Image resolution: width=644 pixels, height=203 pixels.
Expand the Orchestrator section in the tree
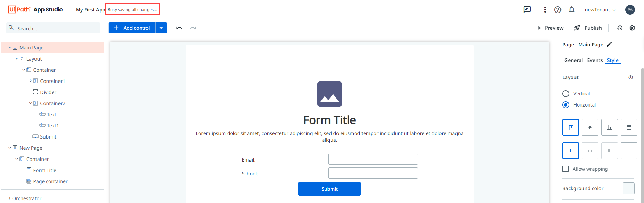pyautogui.click(x=10, y=198)
